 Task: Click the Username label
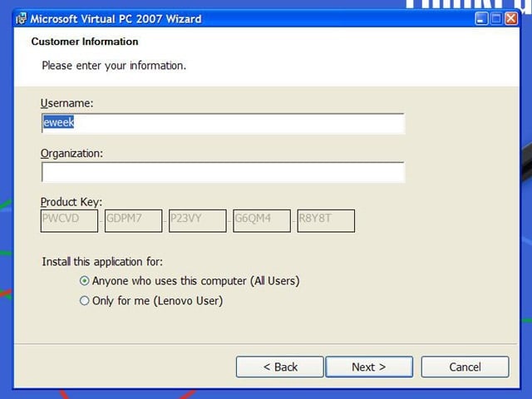pos(66,103)
